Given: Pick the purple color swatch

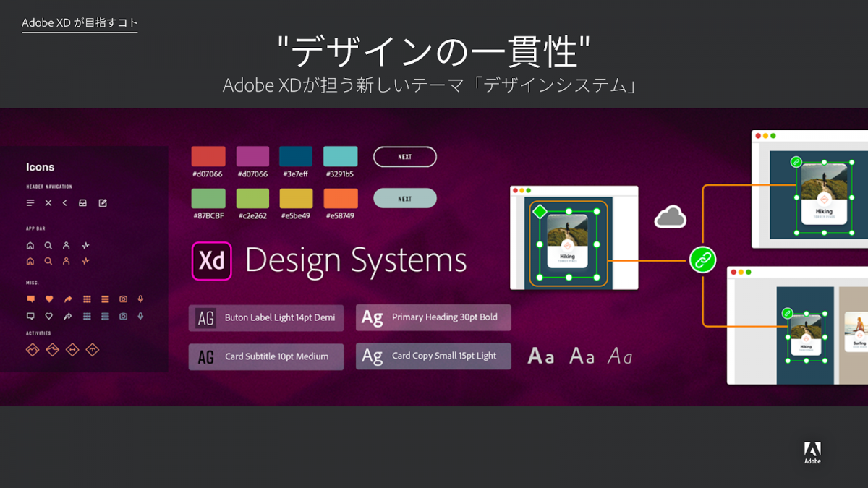Looking at the screenshot, I should 252,156.
